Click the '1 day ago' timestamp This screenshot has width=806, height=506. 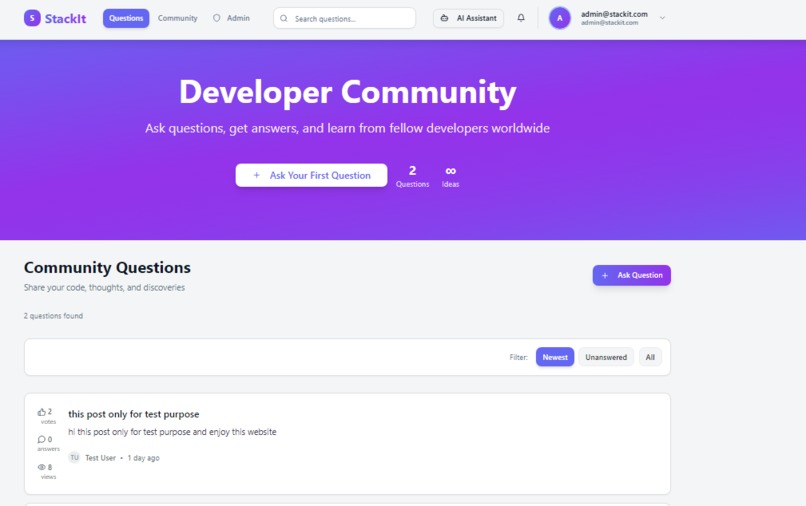click(x=143, y=458)
